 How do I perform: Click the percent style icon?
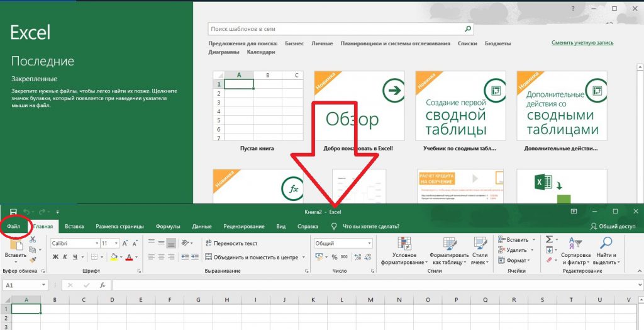click(x=334, y=257)
